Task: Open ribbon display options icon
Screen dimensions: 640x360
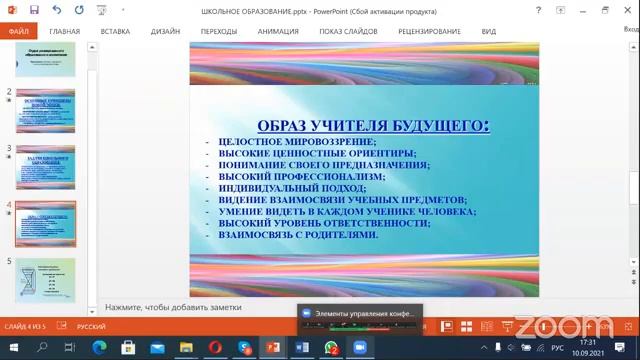Action: coord(560,10)
